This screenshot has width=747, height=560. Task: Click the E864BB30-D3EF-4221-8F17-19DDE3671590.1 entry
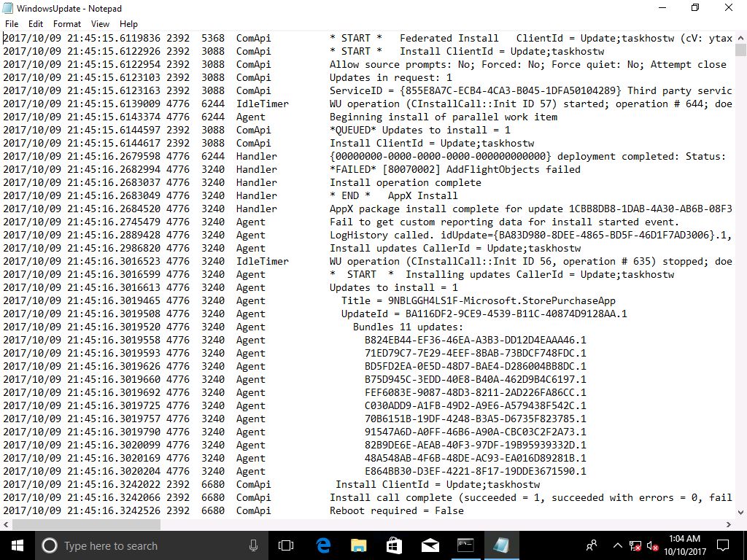476,472
